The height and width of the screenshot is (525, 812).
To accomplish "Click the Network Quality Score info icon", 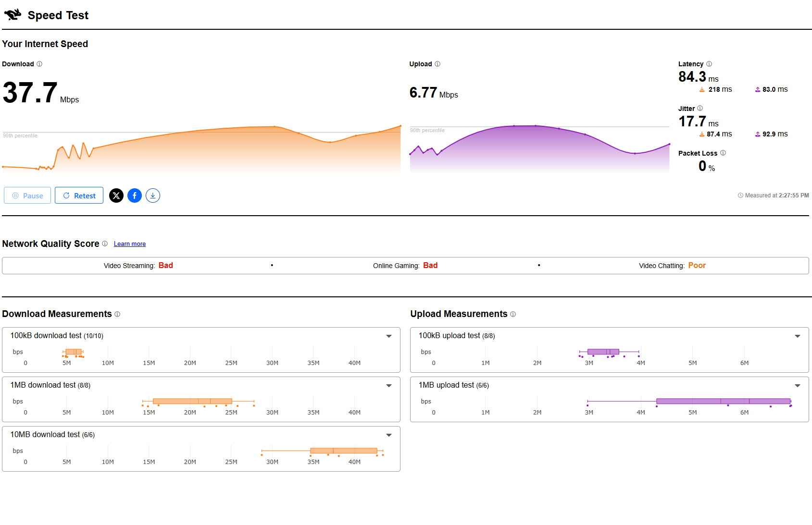I will (x=105, y=244).
